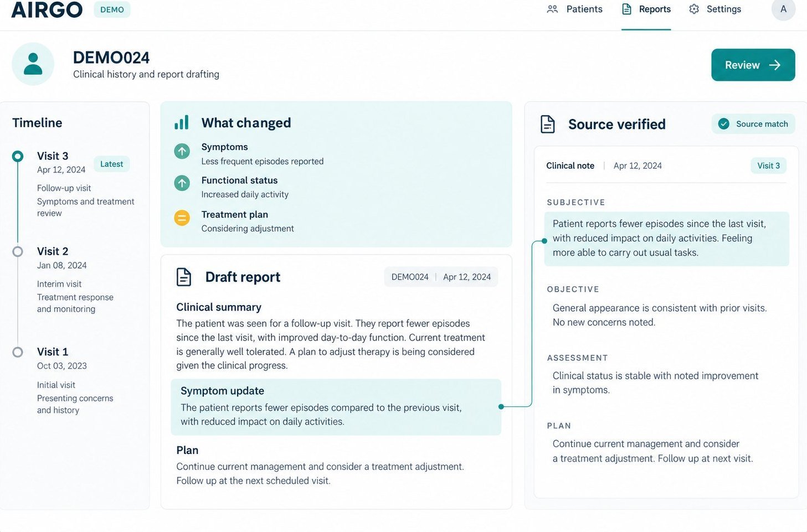Screen dimensions: 807x532
Task: Click the 'ASSESSMENT' section label
Action: 578,358
